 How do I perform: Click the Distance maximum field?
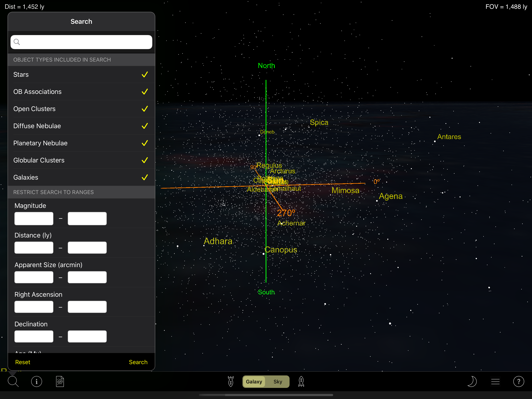click(87, 248)
